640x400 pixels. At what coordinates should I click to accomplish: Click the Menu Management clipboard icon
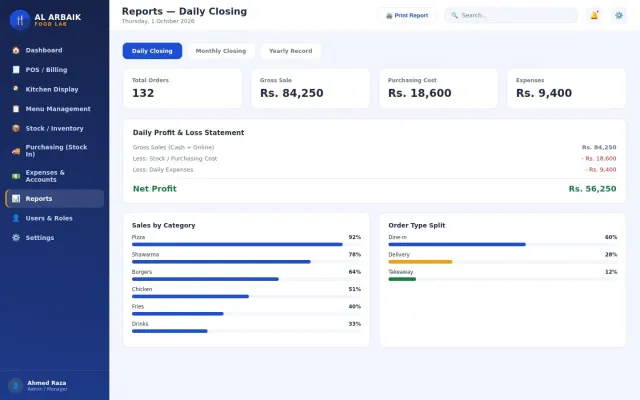[16, 109]
